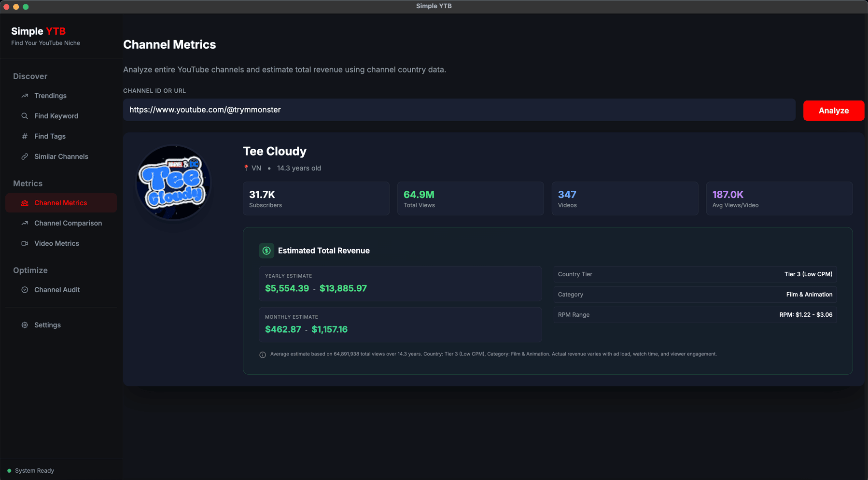Click the Avg Views/Video stat card
The width and height of the screenshot is (868, 480).
tap(779, 198)
